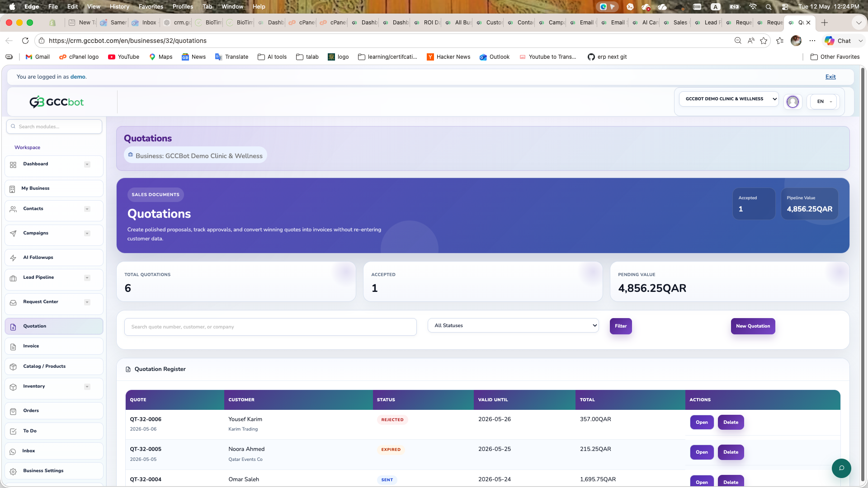Add page to favorites star icon

coord(764,41)
